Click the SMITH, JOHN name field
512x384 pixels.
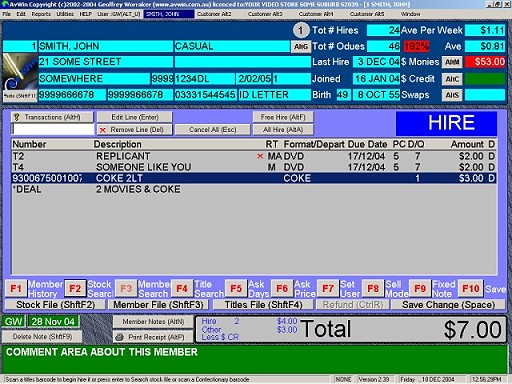click(x=106, y=46)
